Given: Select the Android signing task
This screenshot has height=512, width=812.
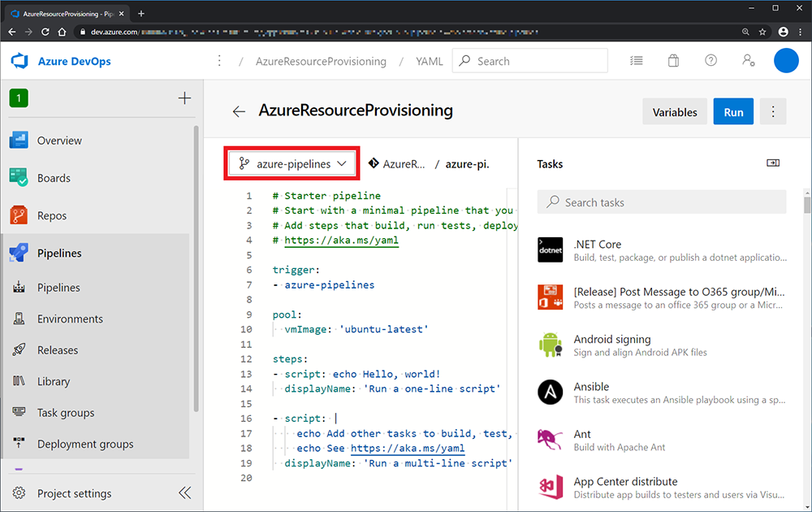Looking at the screenshot, I should click(x=662, y=345).
